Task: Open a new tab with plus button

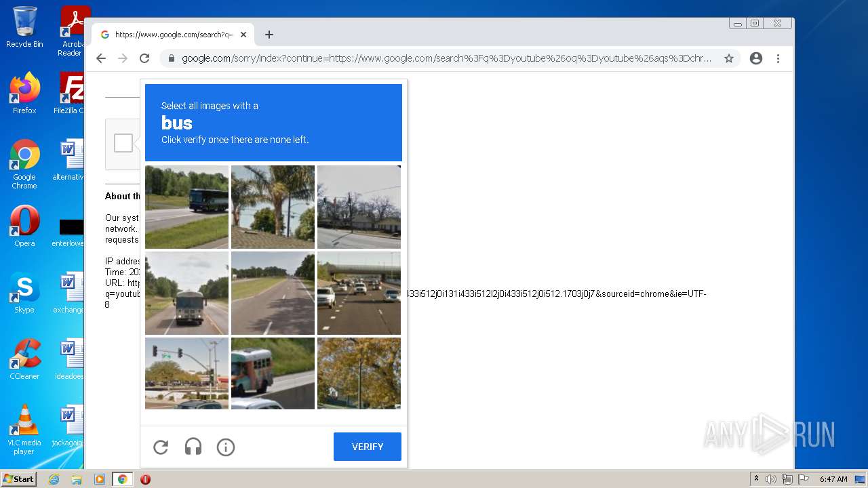Action: point(269,35)
